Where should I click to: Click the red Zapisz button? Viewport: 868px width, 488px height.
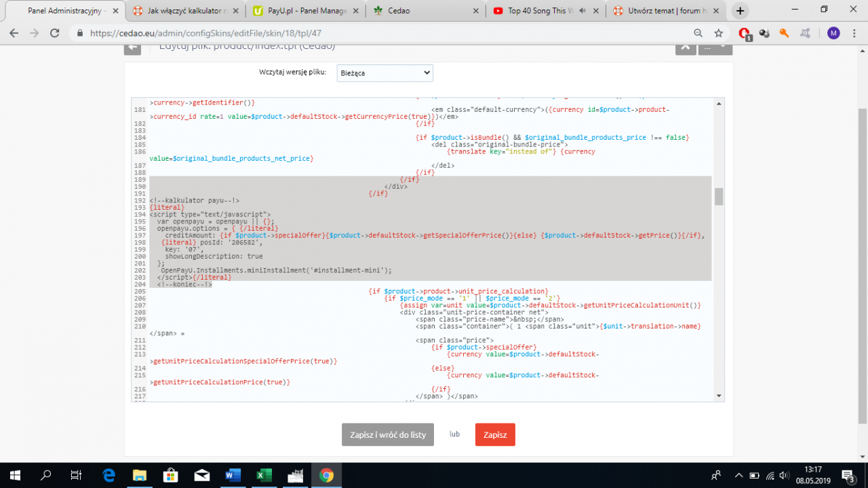[x=495, y=435]
